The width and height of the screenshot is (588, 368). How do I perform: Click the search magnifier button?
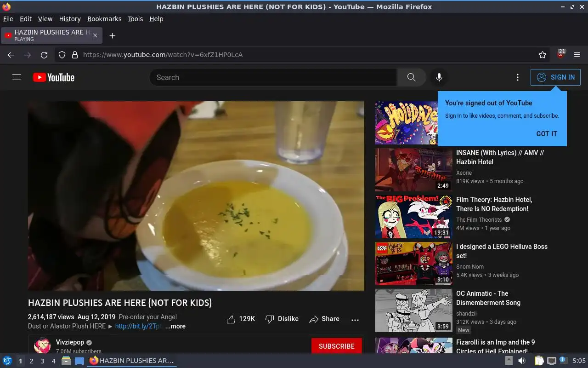coord(411,77)
